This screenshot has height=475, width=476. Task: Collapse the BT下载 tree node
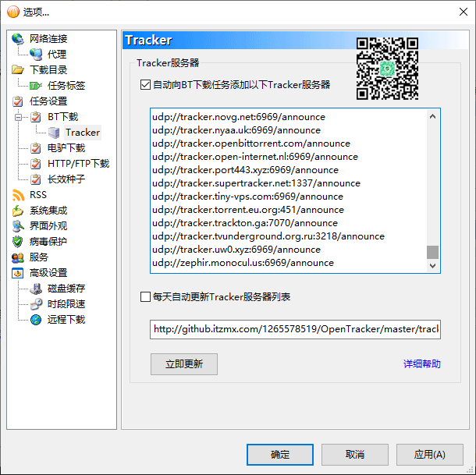click(18, 117)
